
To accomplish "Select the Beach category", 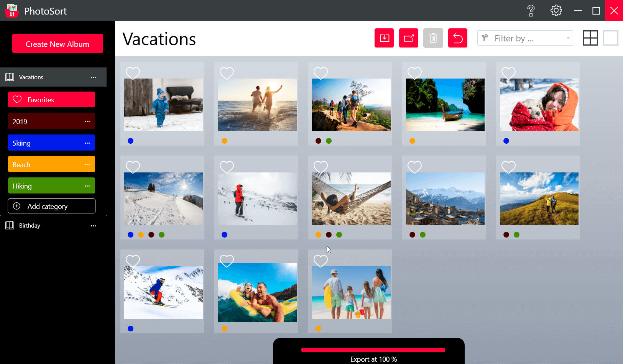I will pyautogui.click(x=46, y=164).
